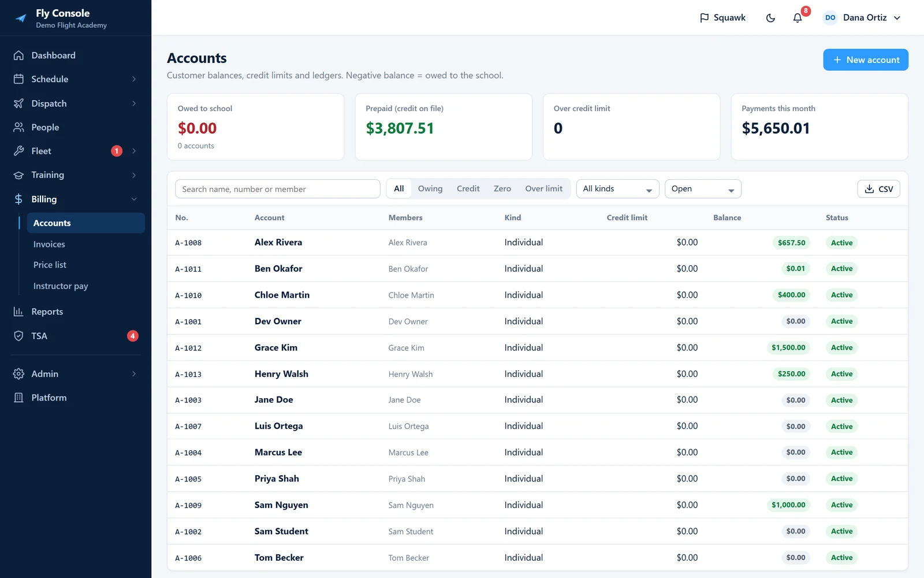This screenshot has width=924, height=578.
Task: Click the Fly Console paper plane logo
Action: point(21,18)
